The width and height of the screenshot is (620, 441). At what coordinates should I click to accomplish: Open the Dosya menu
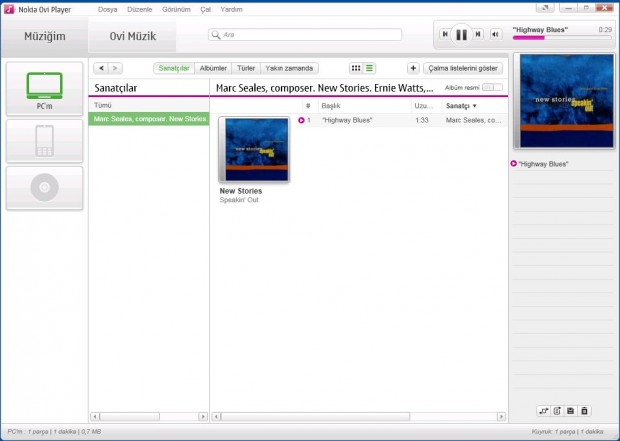pos(108,9)
